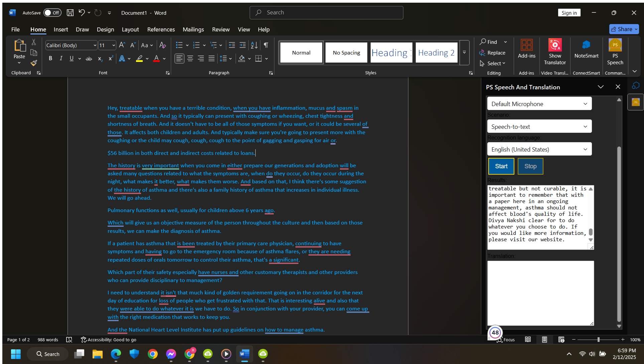Open PS Speech commands icon
This screenshot has width=644, height=364.
point(615,52)
